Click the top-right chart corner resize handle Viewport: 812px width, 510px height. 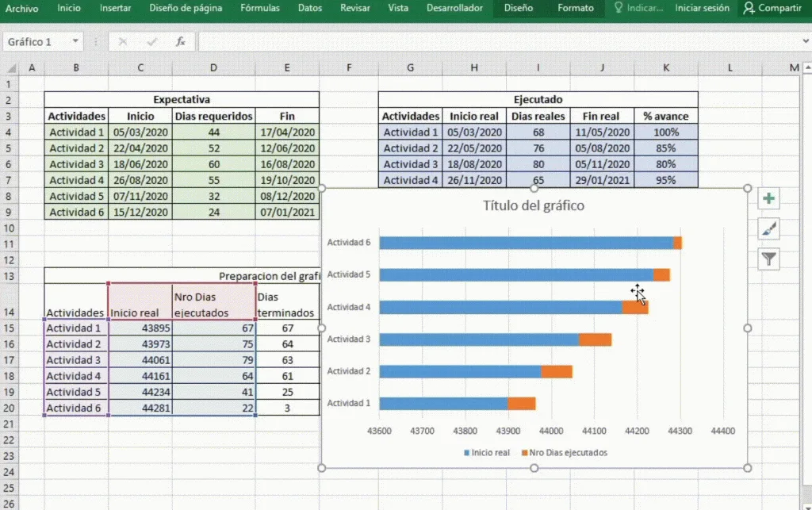(747, 189)
